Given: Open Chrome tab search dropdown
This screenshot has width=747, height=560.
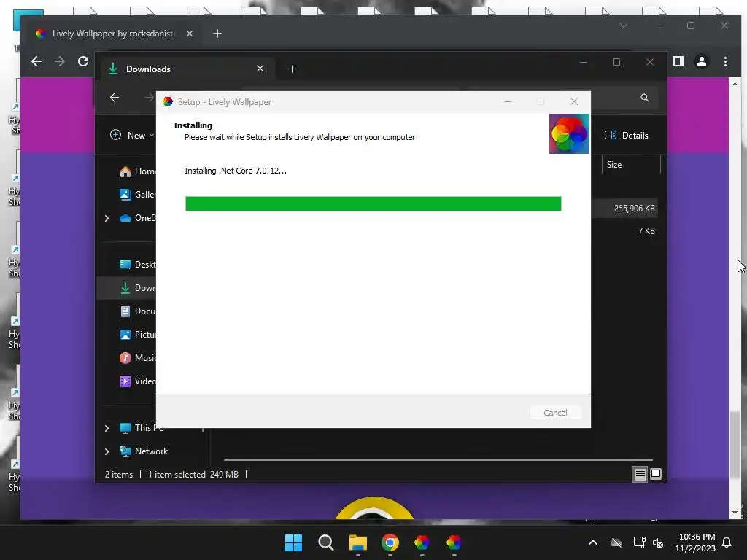Looking at the screenshot, I should coord(624,26).
